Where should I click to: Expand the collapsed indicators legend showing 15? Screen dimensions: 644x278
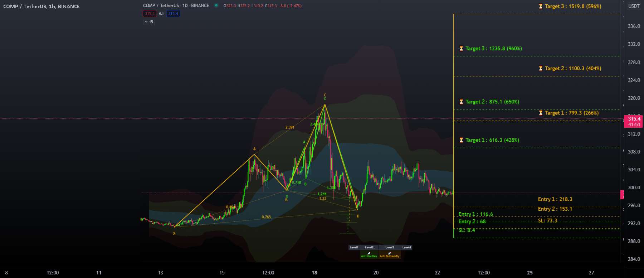pyautogui.click(x=149, y=22)
